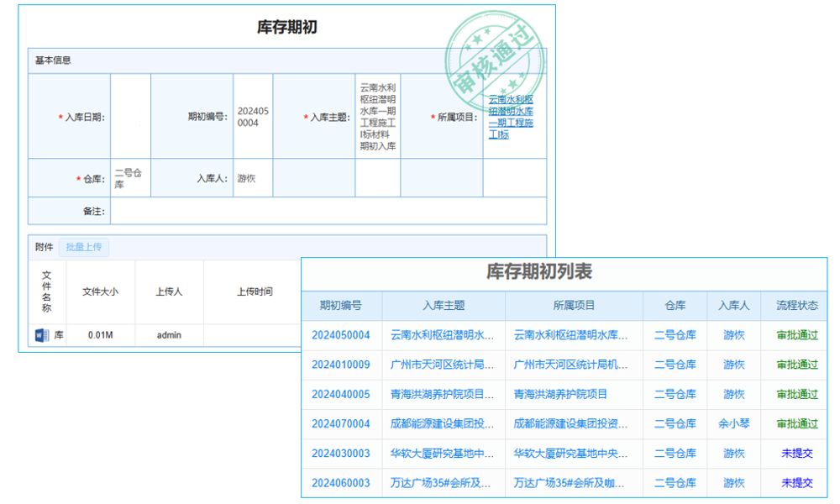Open project link 云南水利枢纽潜明水库一期工程施工I标
This screenshot has height=504, width=840.
[512, 117]
